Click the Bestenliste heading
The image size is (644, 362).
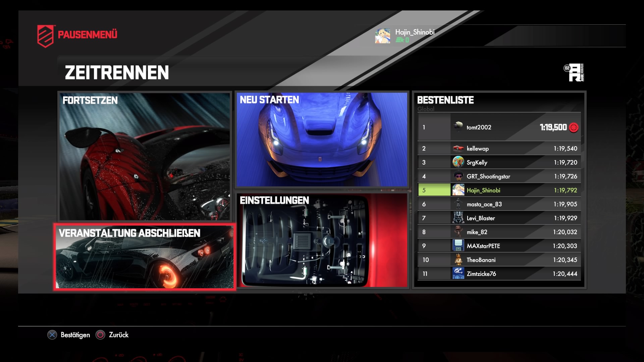pos(445,100)
